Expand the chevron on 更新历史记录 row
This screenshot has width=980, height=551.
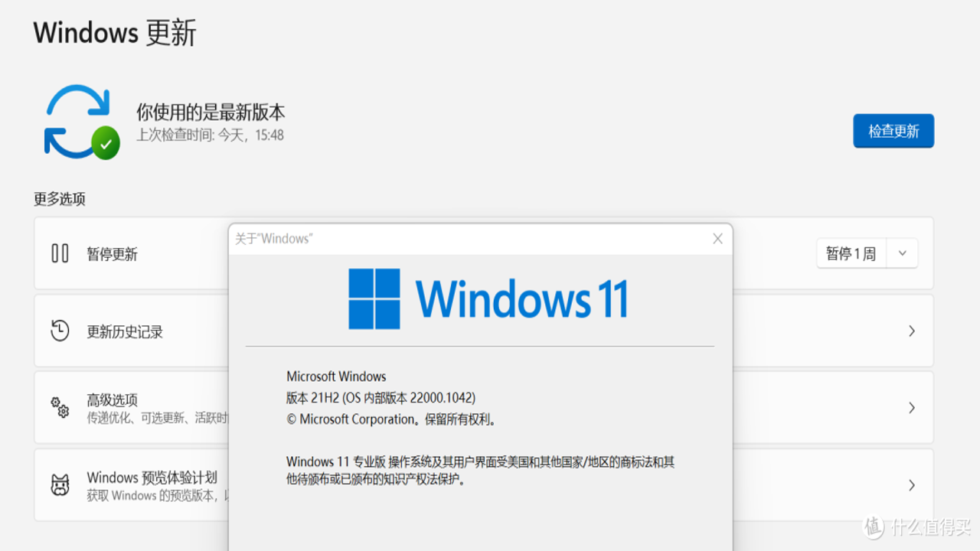pyautogui.click(x=911, y=331)
